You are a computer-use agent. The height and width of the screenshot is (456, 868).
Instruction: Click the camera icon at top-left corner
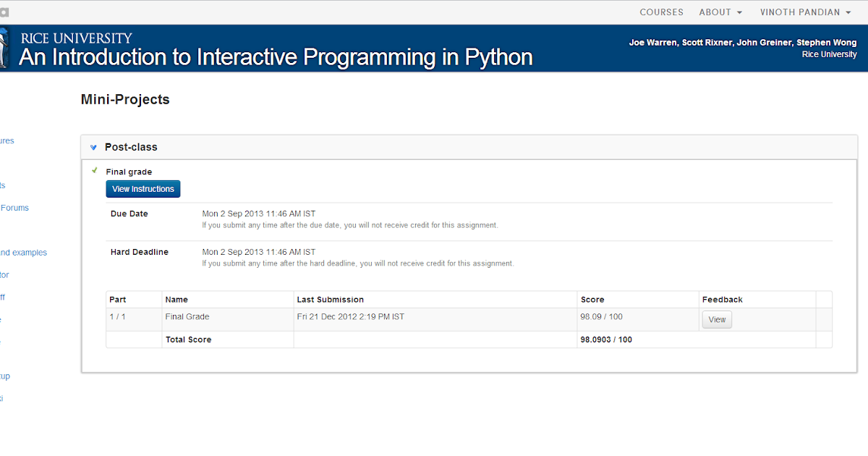pos(3,12)
